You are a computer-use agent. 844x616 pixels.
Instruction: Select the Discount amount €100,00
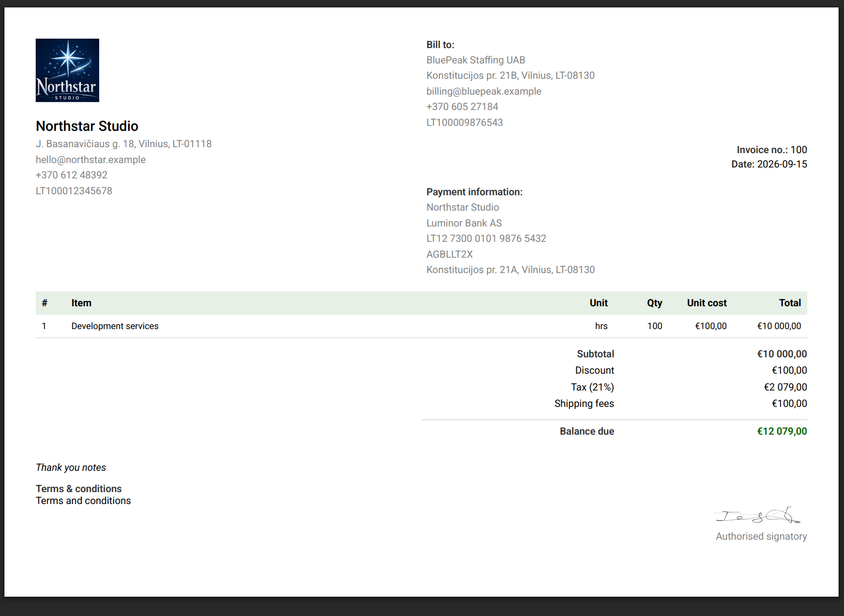[789, 370]
